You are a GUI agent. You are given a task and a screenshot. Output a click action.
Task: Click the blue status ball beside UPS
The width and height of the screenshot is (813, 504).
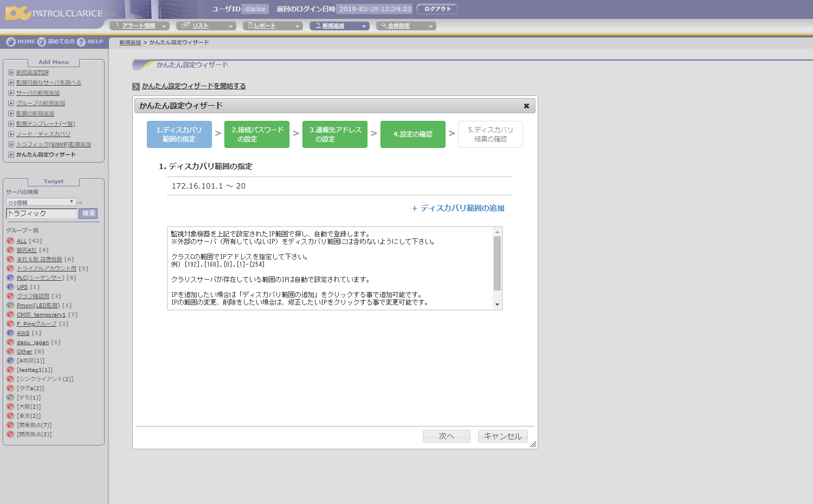coord(10,287)
